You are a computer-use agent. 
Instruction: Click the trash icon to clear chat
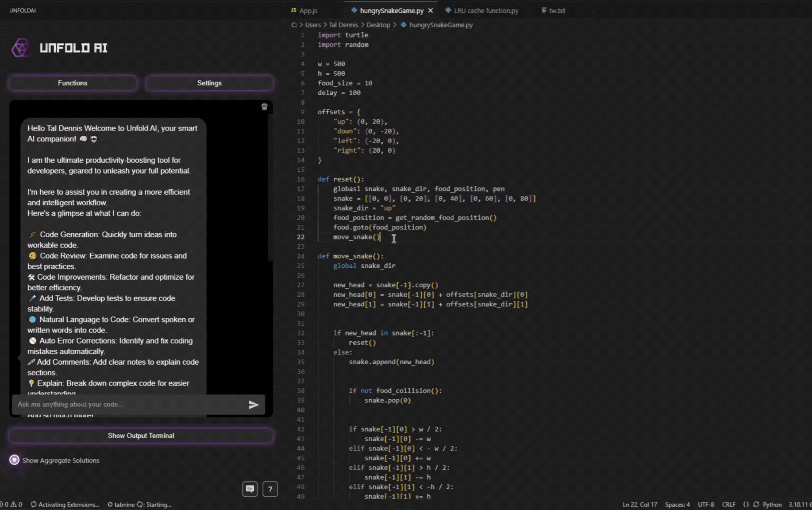coord(264,107)
